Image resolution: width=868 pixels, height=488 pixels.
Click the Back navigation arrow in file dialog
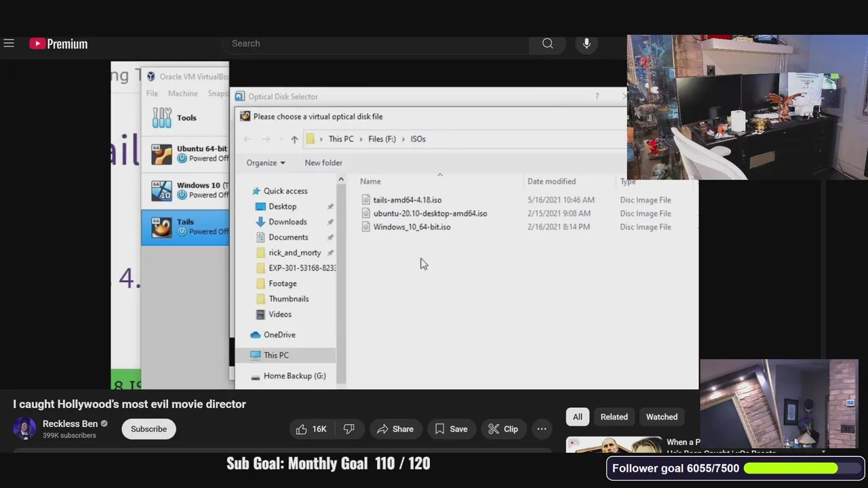tap(248, 139)
